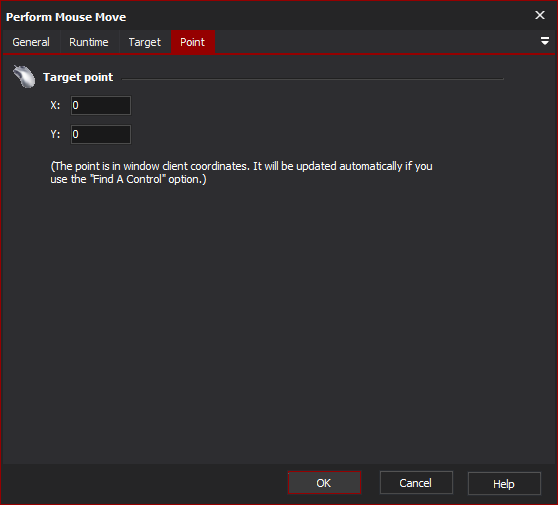Viewport: 558px width, 505px height.
Task: Click the Y: label
Action: click(55, 134)
